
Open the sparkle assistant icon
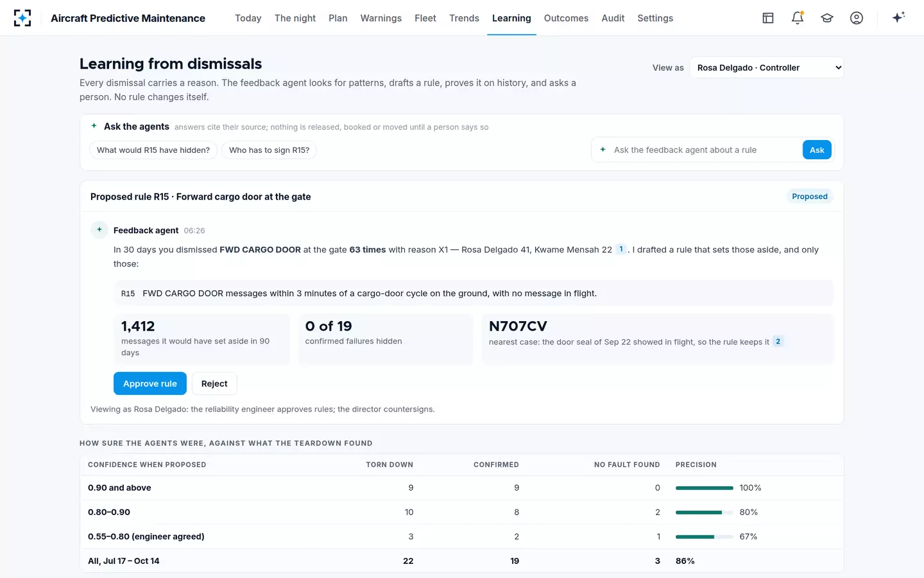(898, 18)
